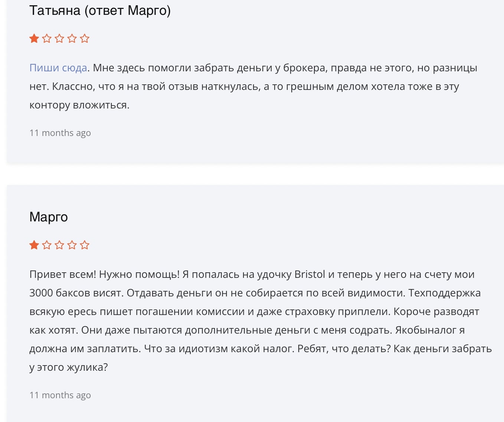
Task: Click third star in Марго's rating
Action: click(x=59, y=245)
